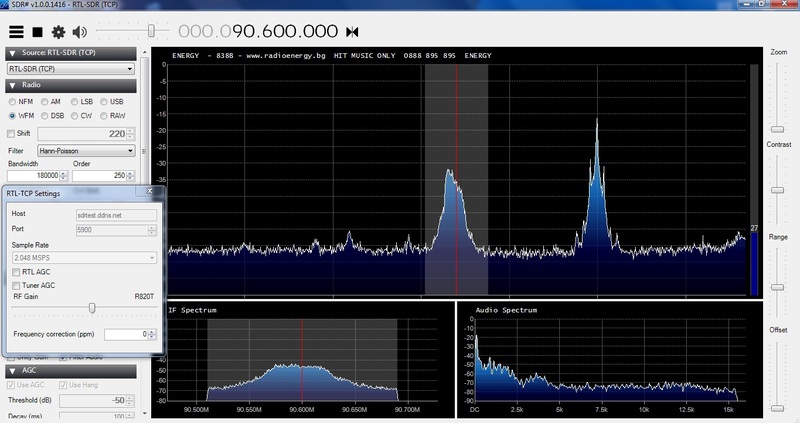Screen dimensions: 800x423
Task: Click the Host field sdrtest.ddns.net
Action: (x=116, y=215)
